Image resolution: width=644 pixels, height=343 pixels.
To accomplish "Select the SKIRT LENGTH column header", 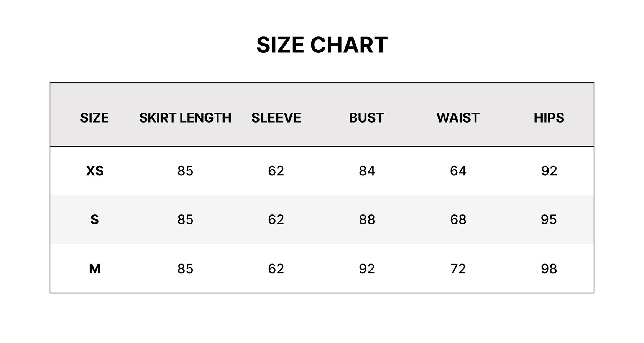I will coord(185,118).
